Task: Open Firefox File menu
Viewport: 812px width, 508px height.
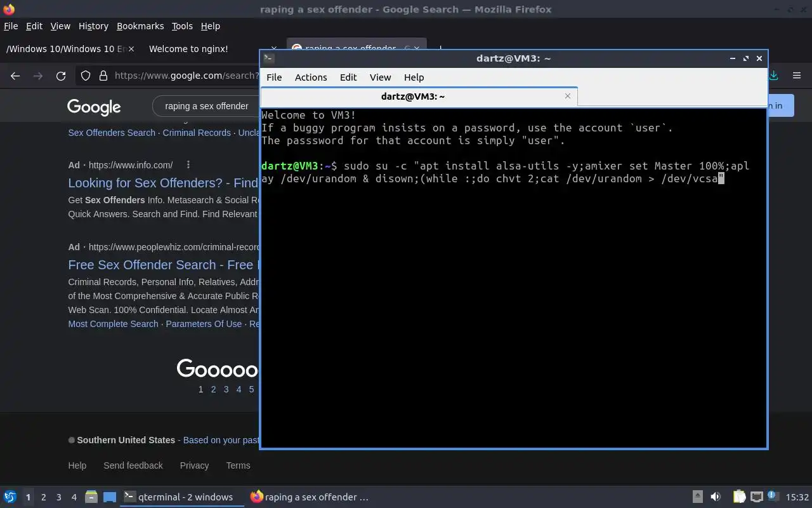Action: (11, 26)
